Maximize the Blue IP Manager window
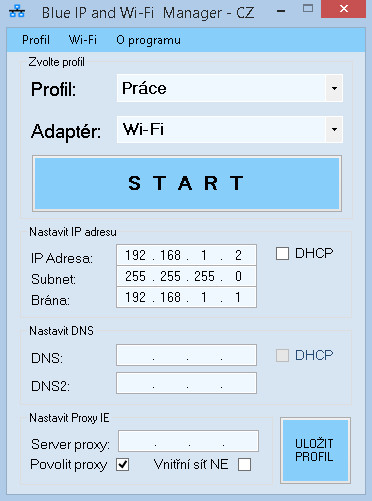This screenshot has width=372, height=501. pos(308,9)
